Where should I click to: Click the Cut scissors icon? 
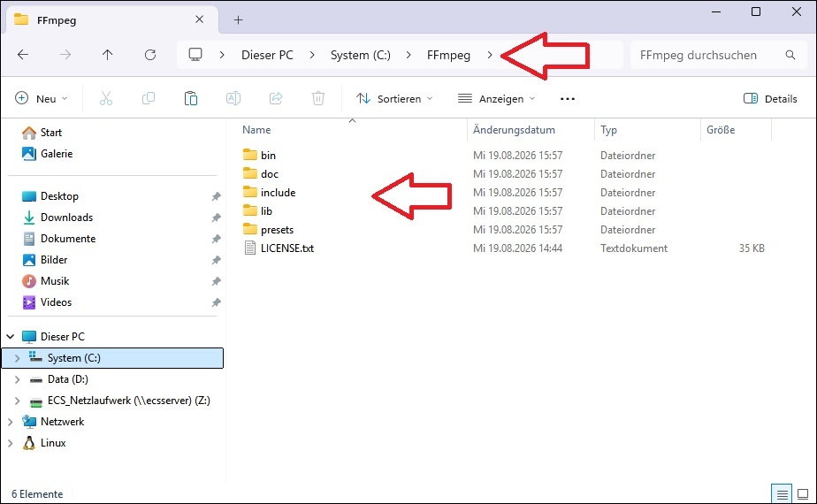click(106, 98)
